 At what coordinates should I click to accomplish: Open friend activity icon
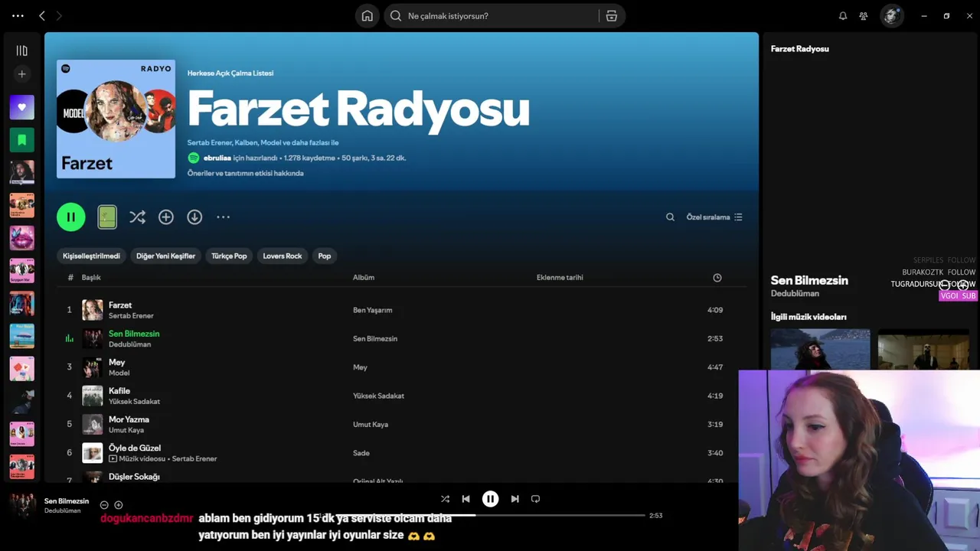[864, 15]
